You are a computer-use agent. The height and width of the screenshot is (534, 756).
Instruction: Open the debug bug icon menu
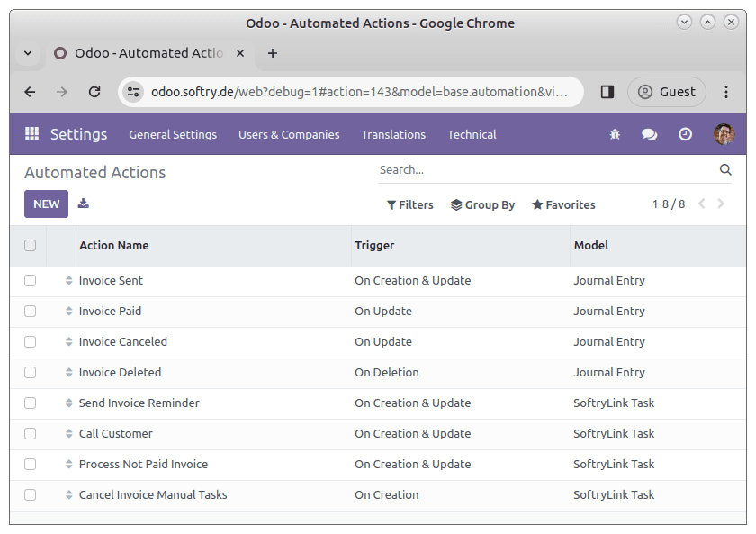(615, 134)
